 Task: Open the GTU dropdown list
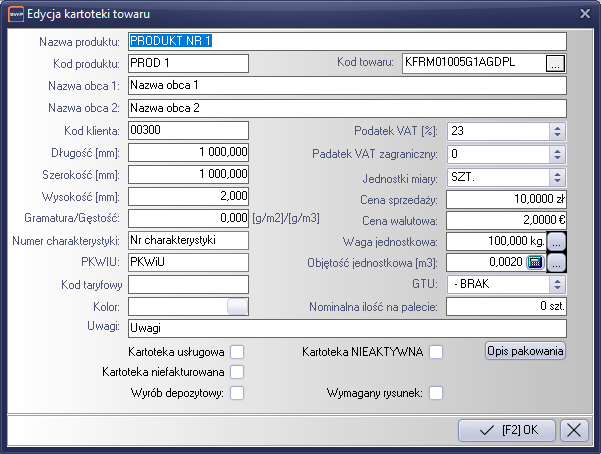557,284
